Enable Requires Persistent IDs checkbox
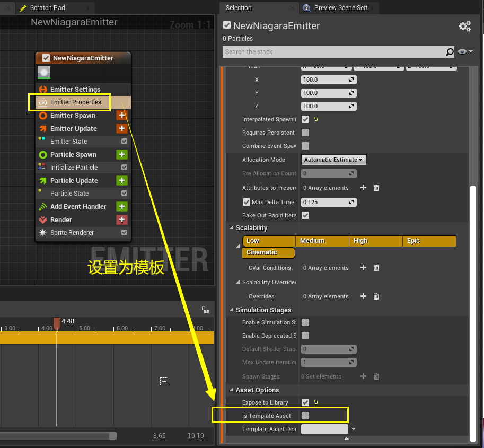Image resolution: width=484 pixels, height=448 pixels. pos(305,133)
